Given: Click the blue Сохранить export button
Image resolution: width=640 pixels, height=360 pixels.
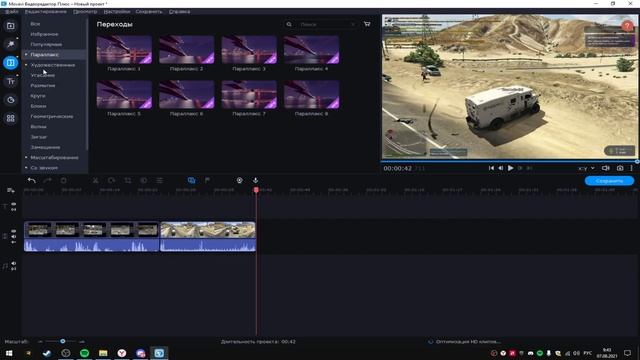Looking at the screenshot, I should point(609,181).
